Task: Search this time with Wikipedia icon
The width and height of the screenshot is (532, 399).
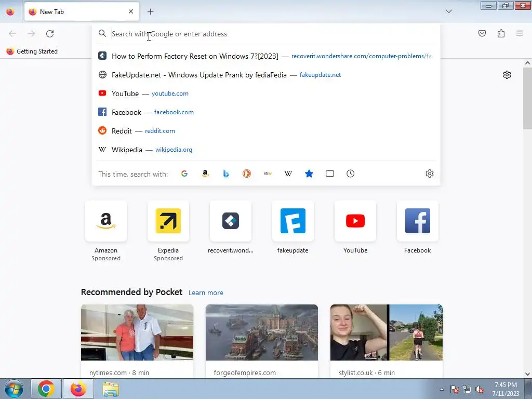Action: [288, 174]
